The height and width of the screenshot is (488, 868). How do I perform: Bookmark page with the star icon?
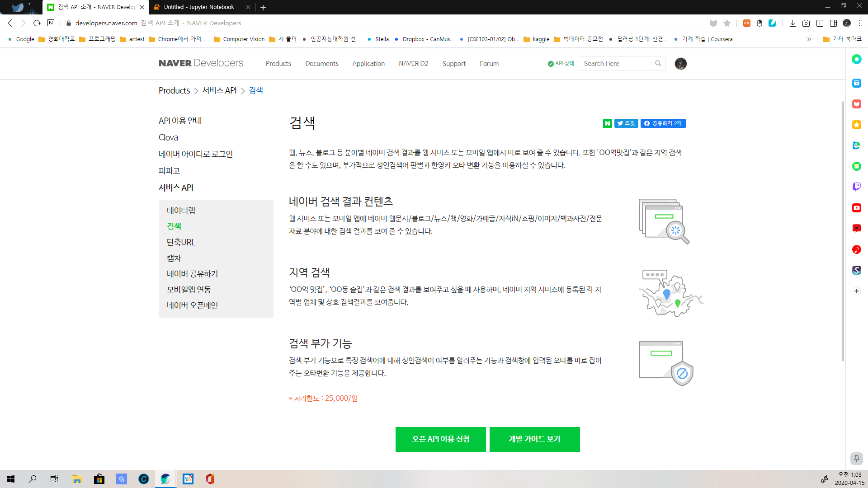pyautogui.click(x=727, y=23)
